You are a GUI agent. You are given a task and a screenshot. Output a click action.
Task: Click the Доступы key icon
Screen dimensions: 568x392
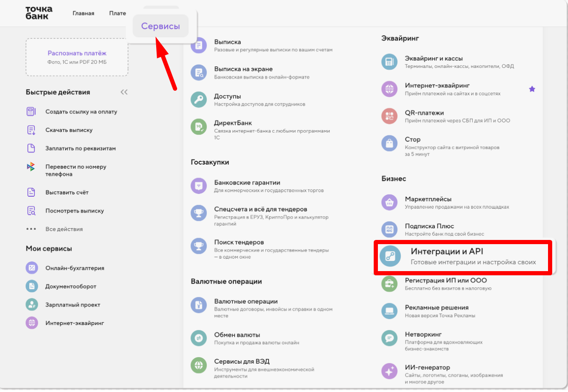[x=199, y=100]
